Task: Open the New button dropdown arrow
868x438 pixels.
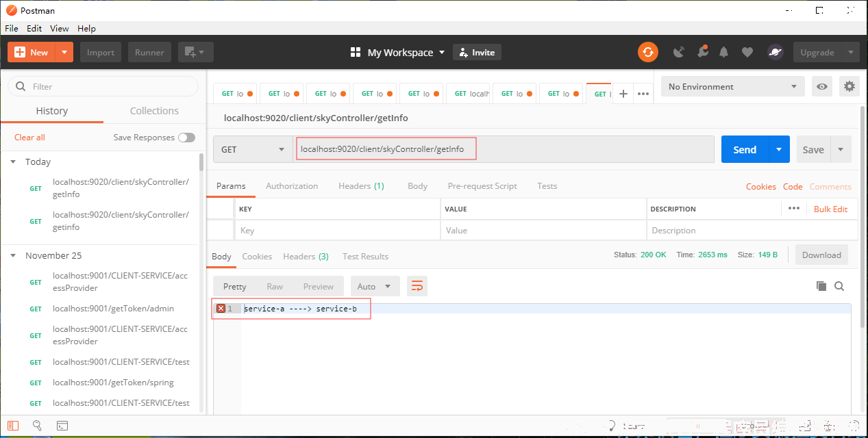Action: (64, 52)
